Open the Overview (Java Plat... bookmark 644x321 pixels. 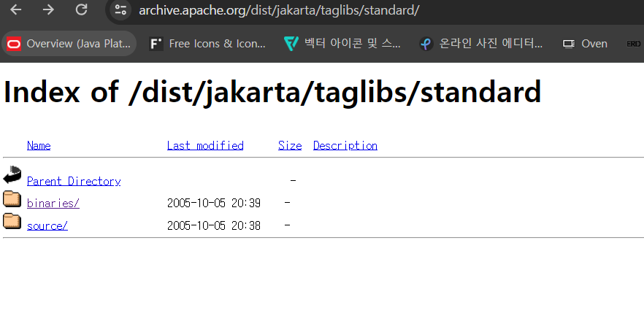click(69, 44)
